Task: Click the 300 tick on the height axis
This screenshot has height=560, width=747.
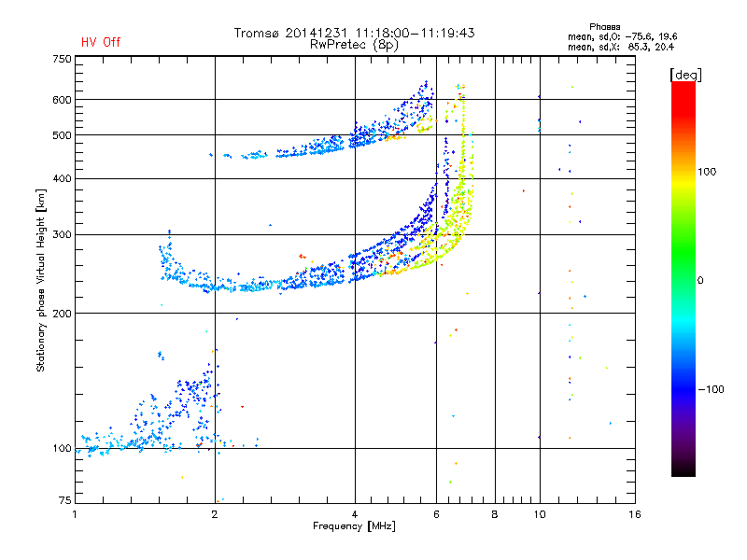Action: coord(62,234)
